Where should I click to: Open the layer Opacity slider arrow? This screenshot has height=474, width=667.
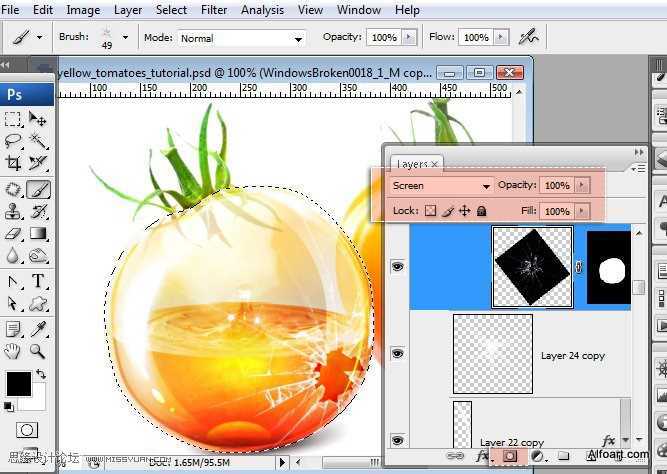(x=582, y=186)
